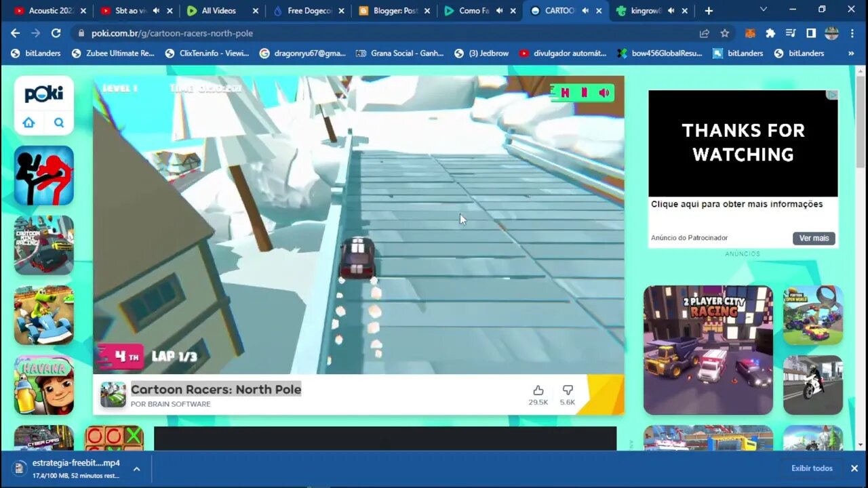This screenshot has width=868, height=488.
Task: Switch to the Acoustic 202 tab
Action: [50, 11]
